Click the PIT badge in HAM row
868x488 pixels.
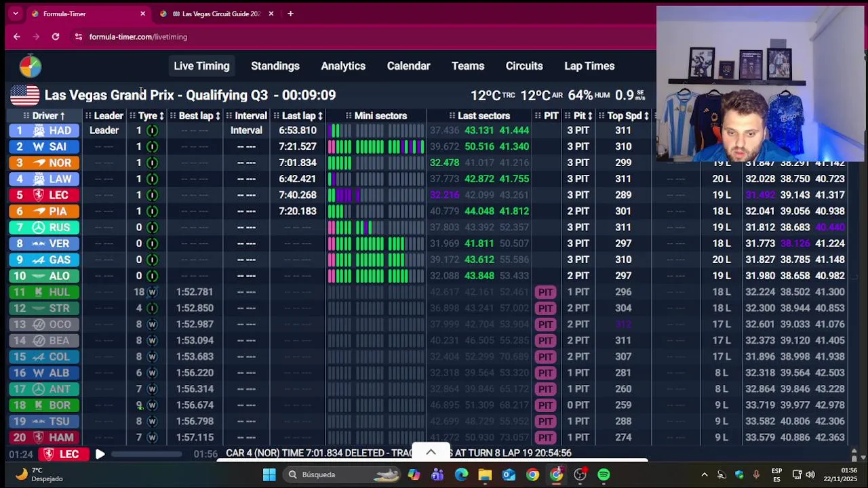pyautogui.click(x=545, y=437)
